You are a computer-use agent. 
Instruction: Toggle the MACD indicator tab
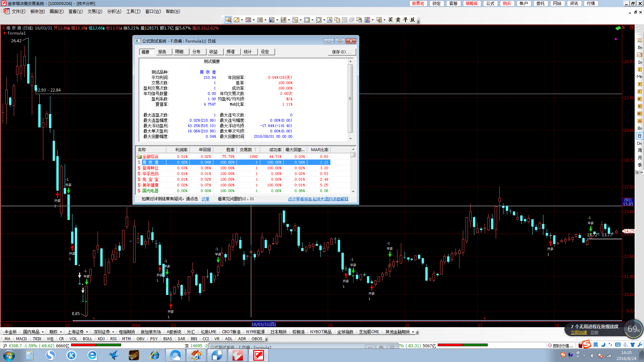point(21,339)
